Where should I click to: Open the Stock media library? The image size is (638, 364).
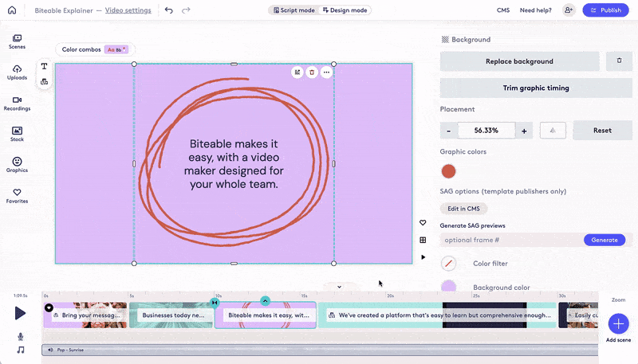click(x=17, y=134)
